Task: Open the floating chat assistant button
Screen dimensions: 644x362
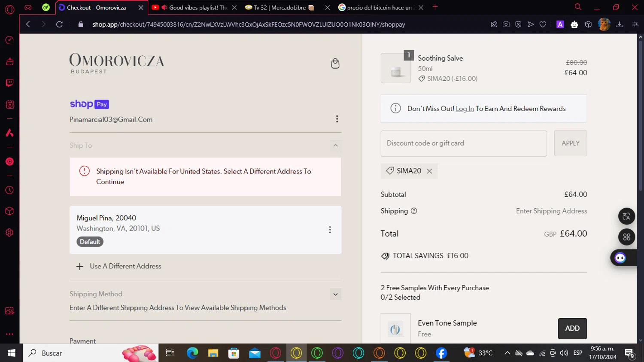Action: (620, 258)
